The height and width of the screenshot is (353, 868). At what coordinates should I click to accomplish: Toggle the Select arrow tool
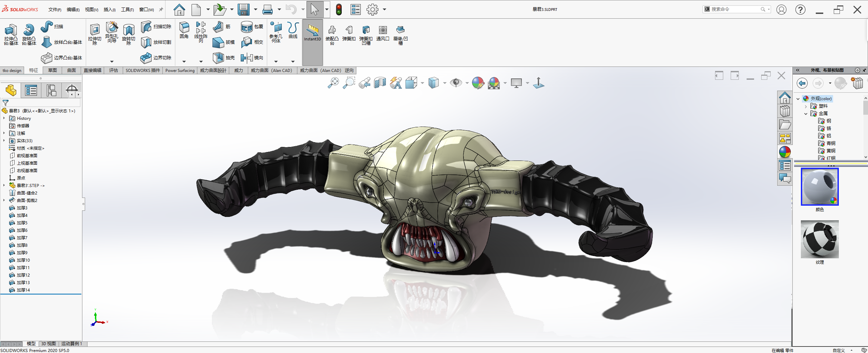[315, 10]
